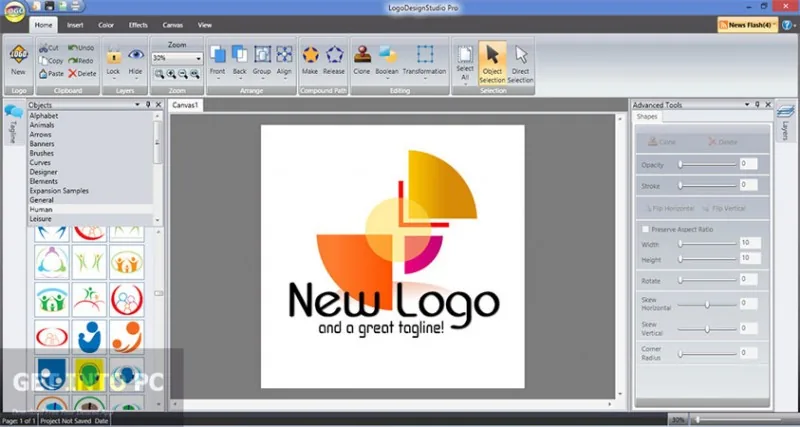
Task: Pin the Objects panel
Action: [x=148, y=105]
